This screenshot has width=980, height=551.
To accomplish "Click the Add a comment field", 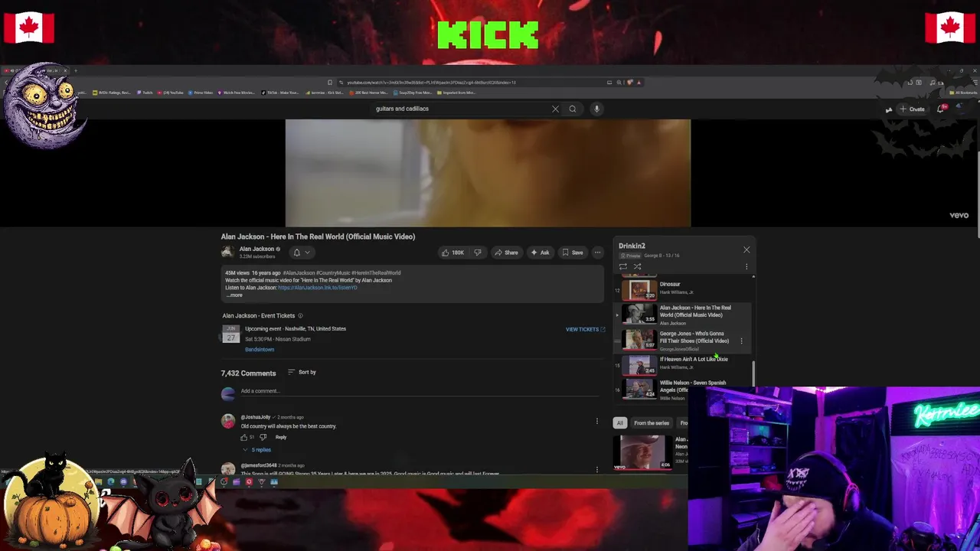I will click(421, 391).
